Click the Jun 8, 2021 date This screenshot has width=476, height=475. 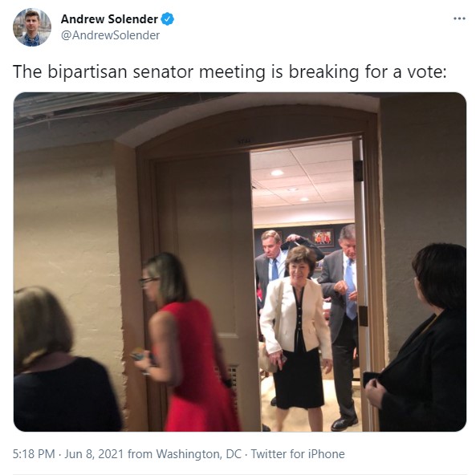click(x=94, y=454)
